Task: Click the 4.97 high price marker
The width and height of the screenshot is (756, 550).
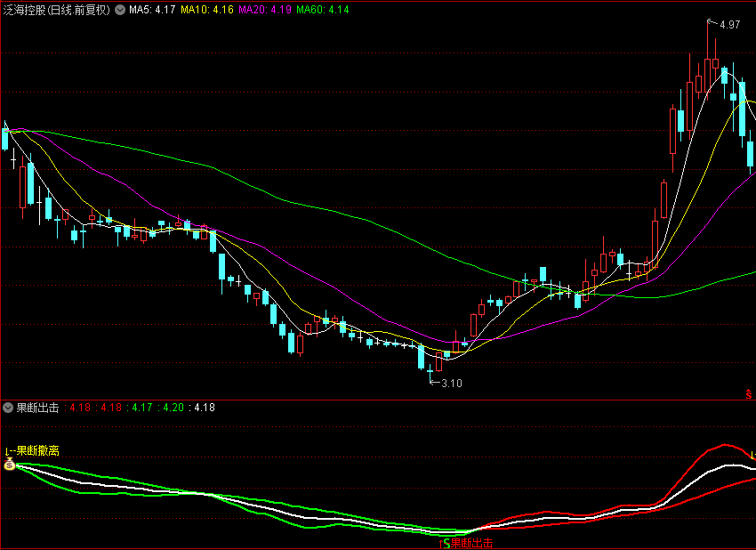Action: pyautogui.click(x=729, y=25)
